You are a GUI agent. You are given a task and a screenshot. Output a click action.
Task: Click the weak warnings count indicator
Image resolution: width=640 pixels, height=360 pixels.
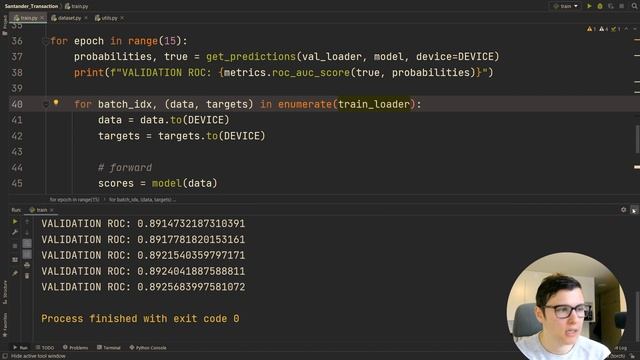coord(603,29)
